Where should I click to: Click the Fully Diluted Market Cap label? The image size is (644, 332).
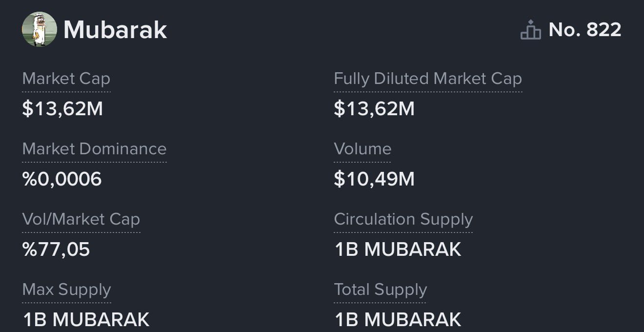click(x=428, y=79)
